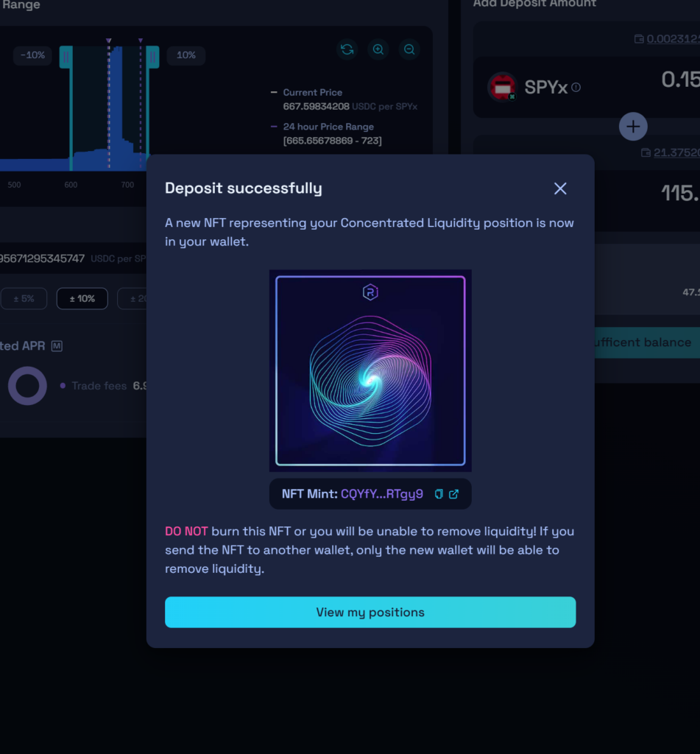Zoom in on liquidity chart
The width and height of the screenshot is (700, 754).
[378, 49]
